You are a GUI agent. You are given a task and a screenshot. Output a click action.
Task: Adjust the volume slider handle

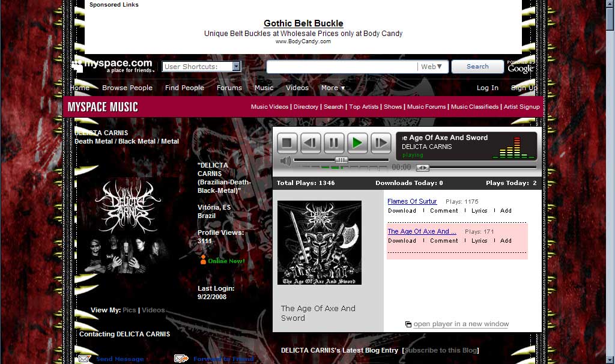point(341,160)
